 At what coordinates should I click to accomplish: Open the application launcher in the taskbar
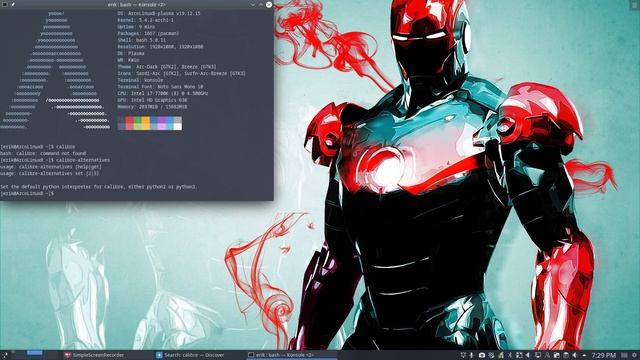4,355
